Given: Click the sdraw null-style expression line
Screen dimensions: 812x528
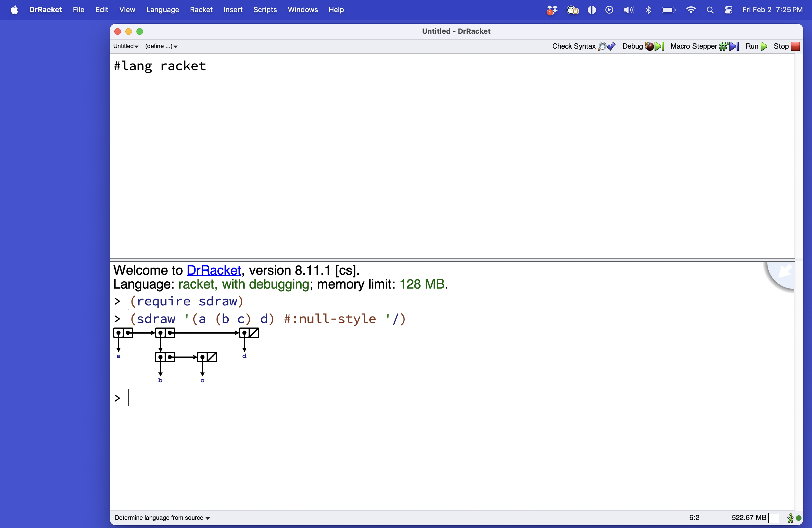Looking at the screenshot, I should (x=268, y=319).
